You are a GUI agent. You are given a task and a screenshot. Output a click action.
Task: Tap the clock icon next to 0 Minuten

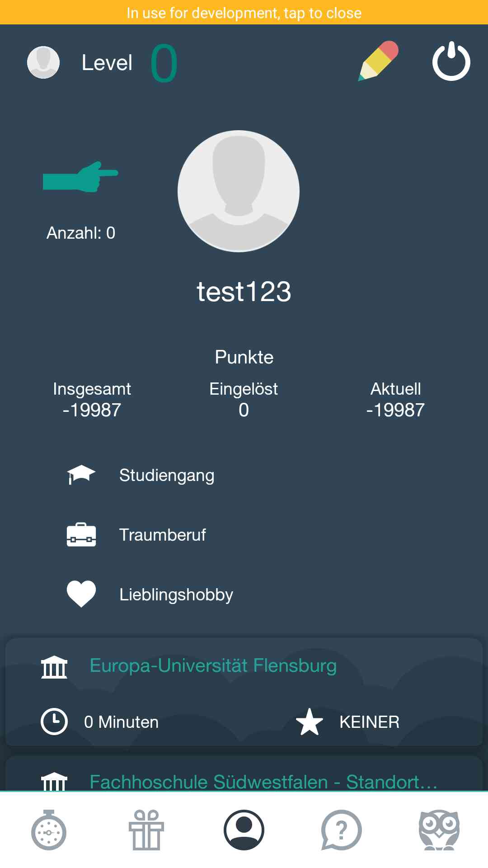[54, 722]
